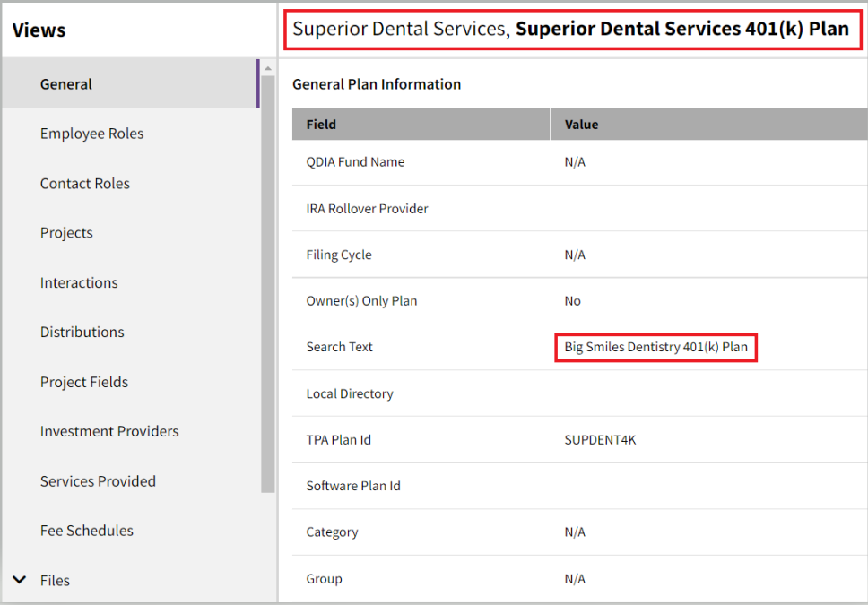Click the Value column header
The height and width of the screenshot is (605, 868).
click(709, 125)
